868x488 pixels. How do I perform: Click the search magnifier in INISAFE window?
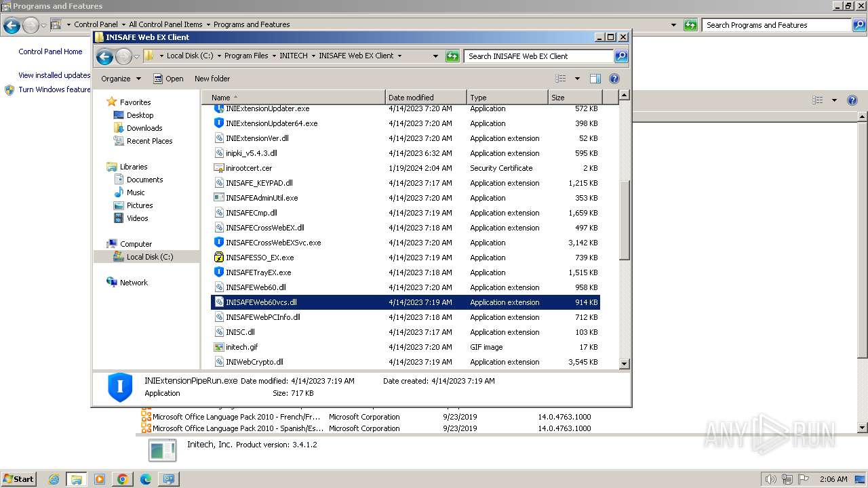click(621, 56)
